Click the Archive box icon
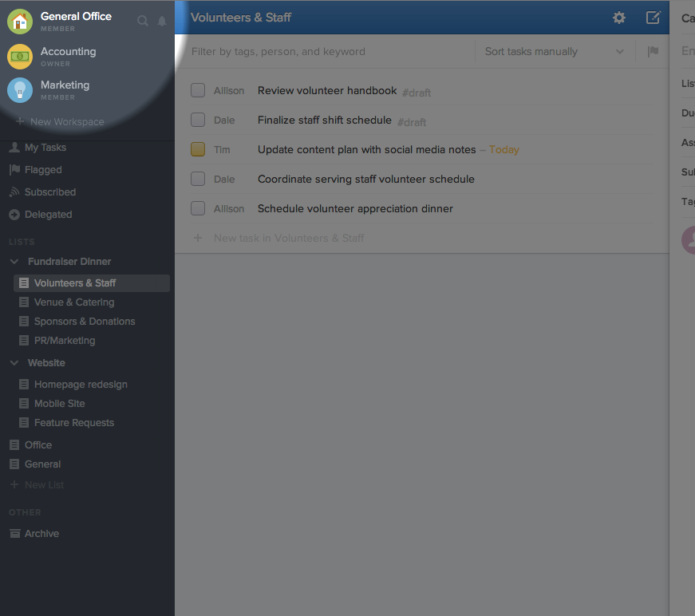This screenshot has width=695, height=616. click(x=14, y=533)
